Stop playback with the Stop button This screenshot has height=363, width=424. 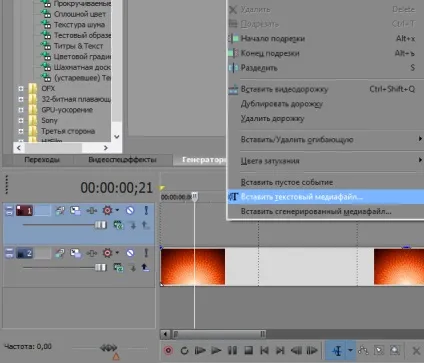pos(248,350)
